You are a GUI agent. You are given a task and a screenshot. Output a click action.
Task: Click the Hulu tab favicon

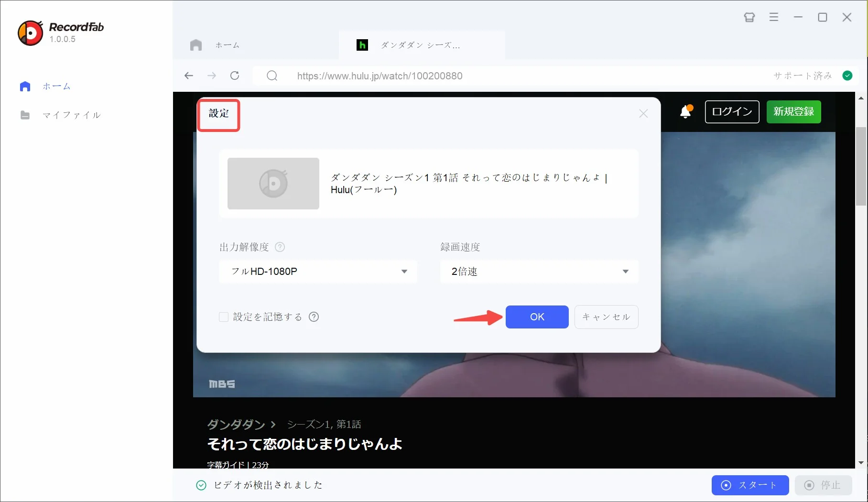tap(362, 45)
